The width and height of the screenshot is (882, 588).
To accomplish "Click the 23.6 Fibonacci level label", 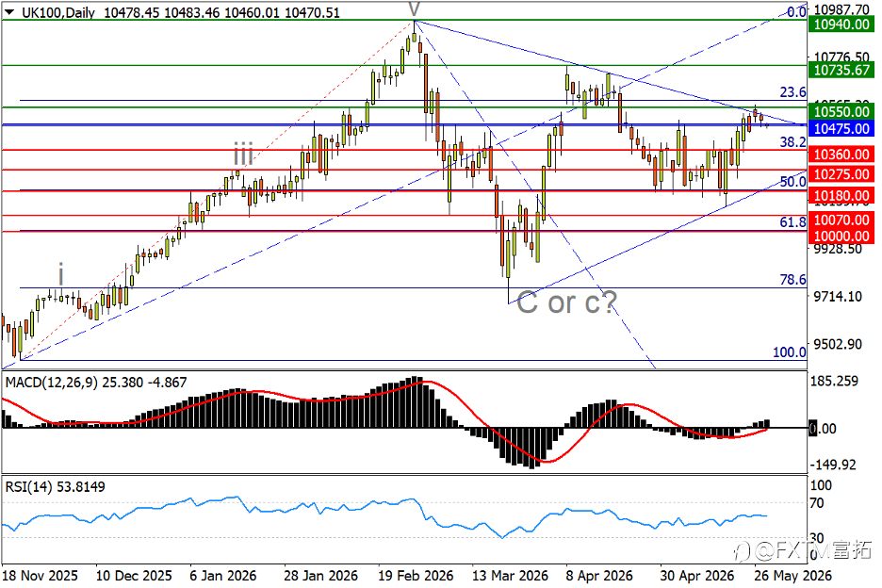I will [x=792, y=92].
